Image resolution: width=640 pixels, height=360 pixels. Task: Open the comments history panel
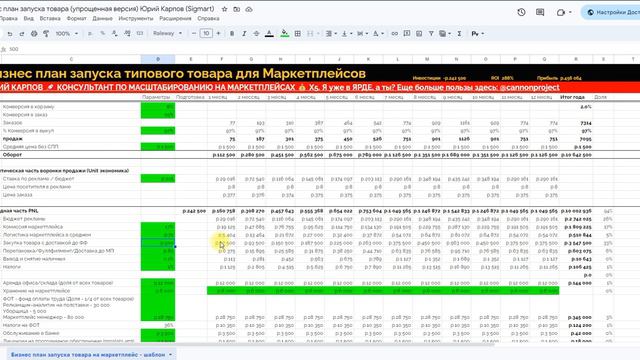[x=540, y=12]
